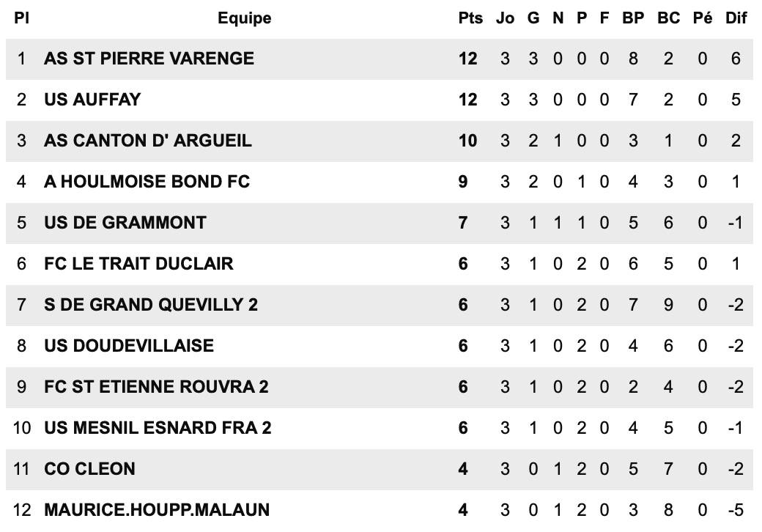
Task: Select the BC column header
Action: click(668, 18)
